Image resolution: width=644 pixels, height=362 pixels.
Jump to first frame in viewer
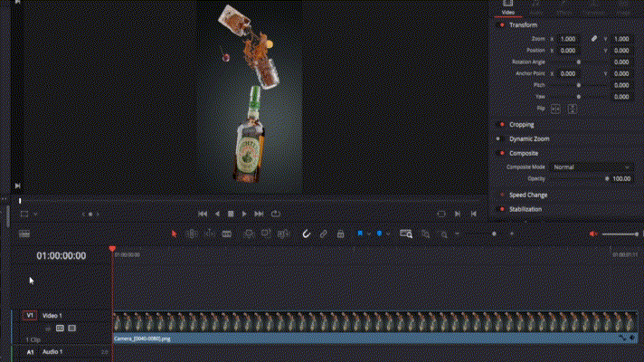point(203,214)
